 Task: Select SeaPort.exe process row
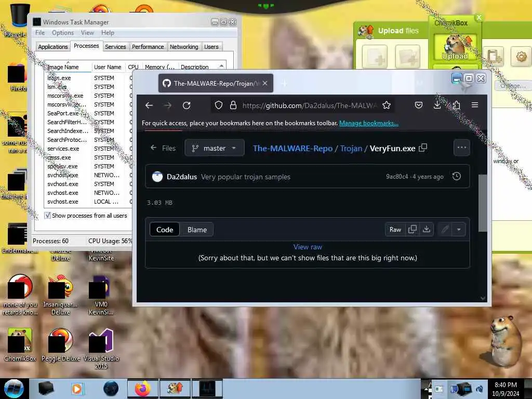(x=88, y=113)
